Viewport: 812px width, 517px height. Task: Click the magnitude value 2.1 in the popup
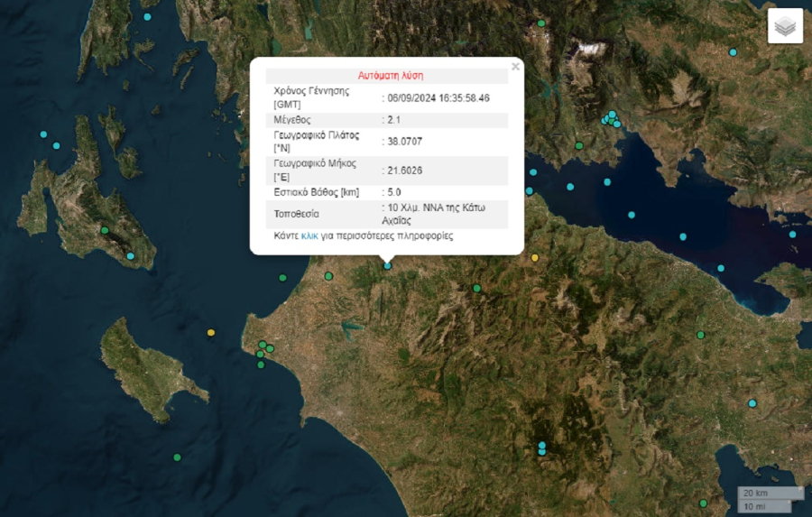pyautogui.click(x=394, y=119)
